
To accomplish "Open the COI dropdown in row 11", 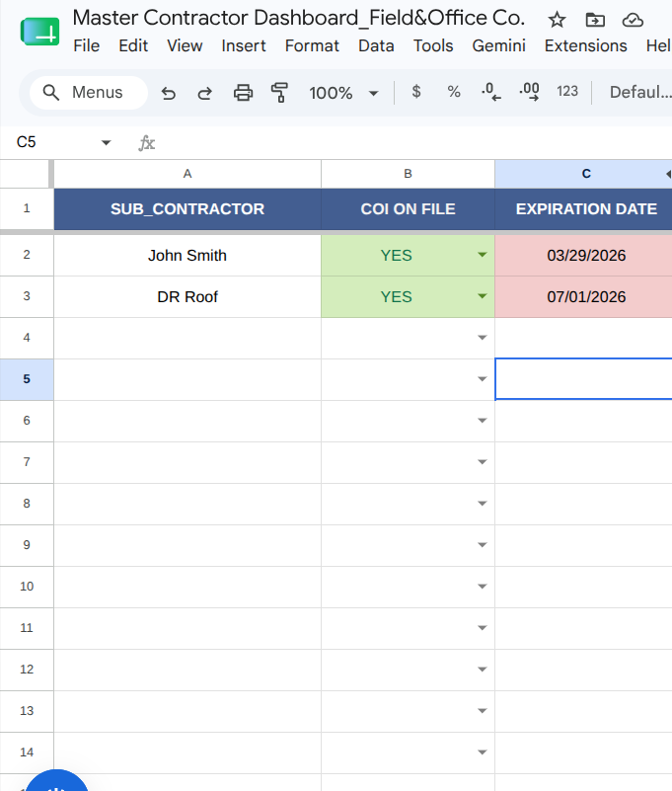I will [x=482, y=627].
